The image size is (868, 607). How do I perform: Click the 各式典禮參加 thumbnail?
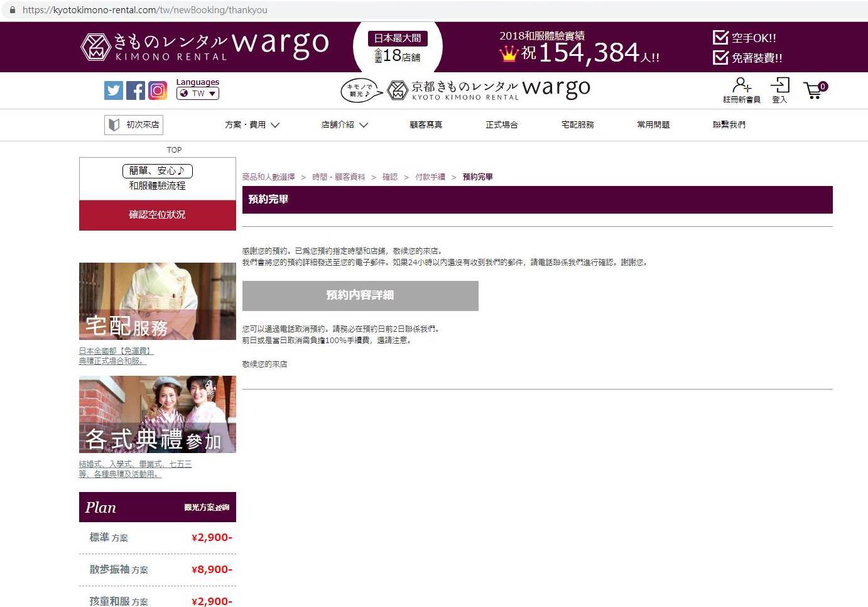[x=158, y=414]
